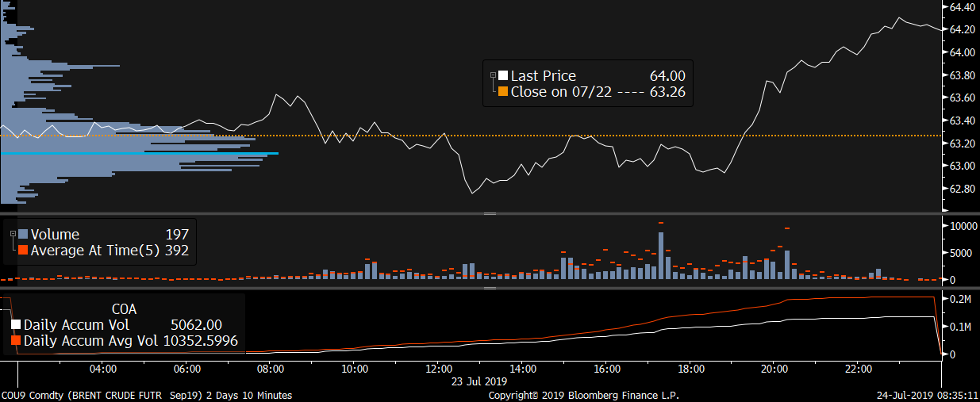Click the blue-gray Volume series swatch
The height and width of the screenshot is (402, 980).
pyautogui.click(x=22, y=235)
